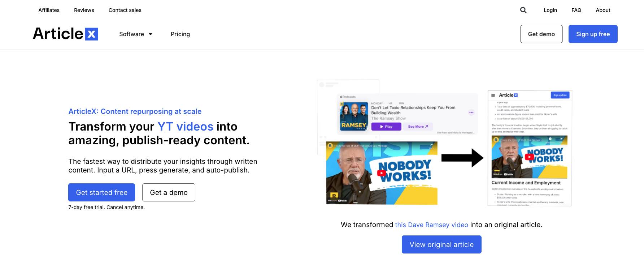
Task: Click Contact sales in top bar
Action: pyautogui.click(x=125, y=10)
